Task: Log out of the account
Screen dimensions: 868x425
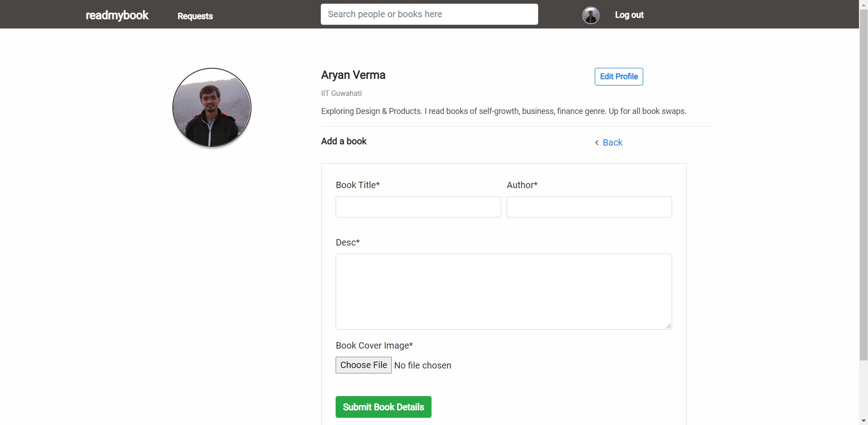Action: pos(629,15)
